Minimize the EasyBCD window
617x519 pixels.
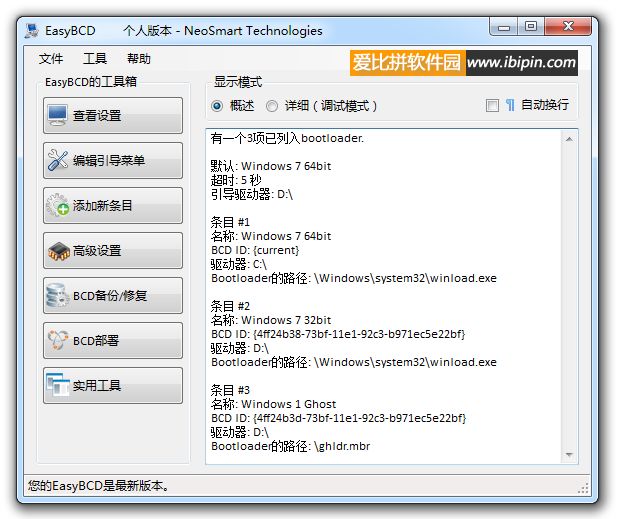(504, 27)
